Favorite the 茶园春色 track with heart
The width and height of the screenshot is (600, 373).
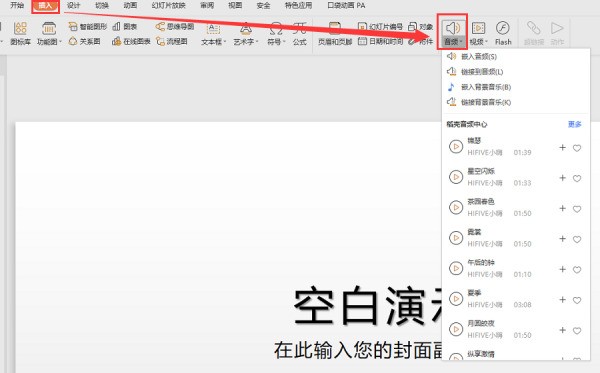point(577,209)
